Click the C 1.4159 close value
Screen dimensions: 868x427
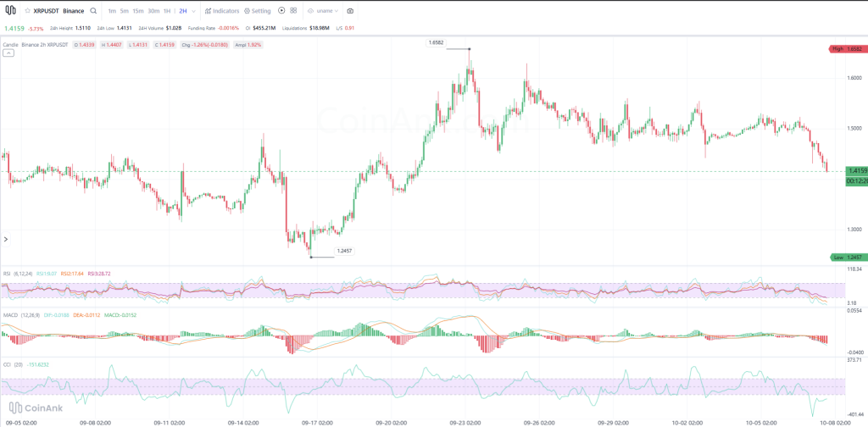click(x=164, y=44)
